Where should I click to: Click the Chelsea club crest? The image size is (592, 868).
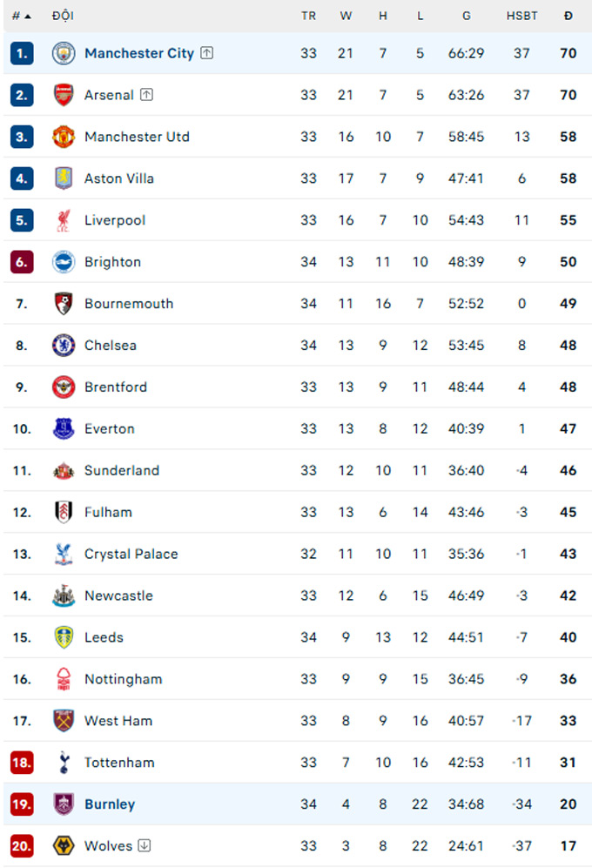(64, 346)
